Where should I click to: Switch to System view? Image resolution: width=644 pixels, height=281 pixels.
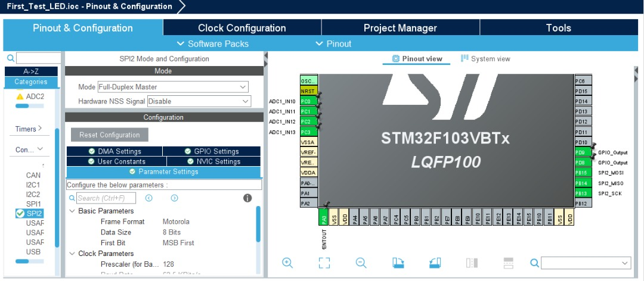coord(485,59)
